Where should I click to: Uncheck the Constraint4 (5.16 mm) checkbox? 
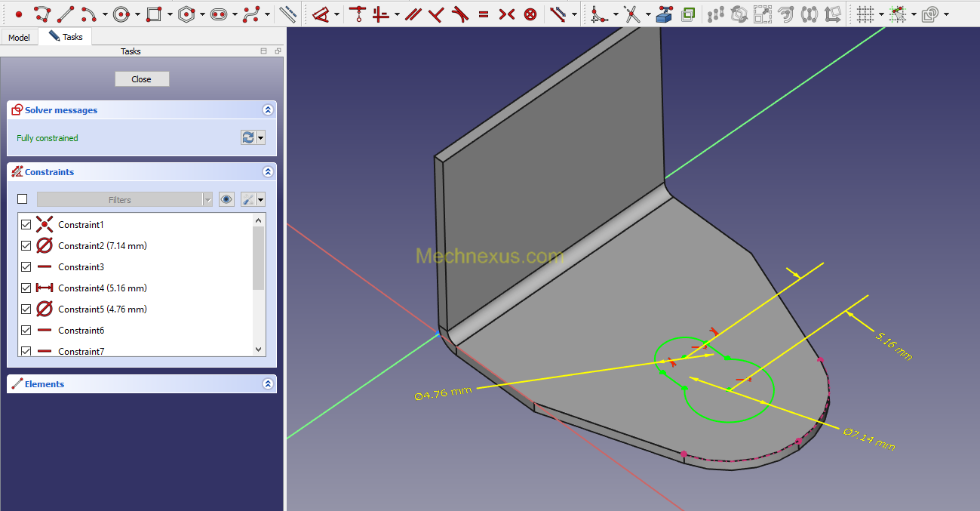[x=26, y=288]
